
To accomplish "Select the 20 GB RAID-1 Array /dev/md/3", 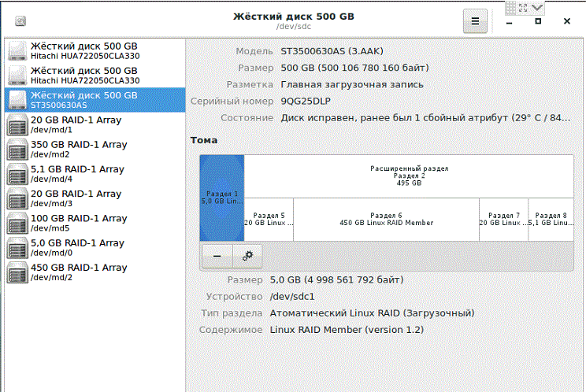I will click(x=95, y=198).
